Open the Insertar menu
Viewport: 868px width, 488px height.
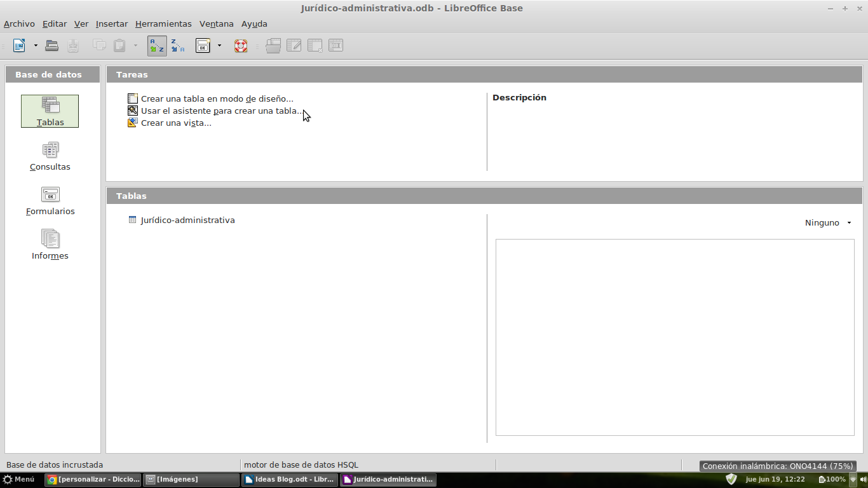(112, 24)
